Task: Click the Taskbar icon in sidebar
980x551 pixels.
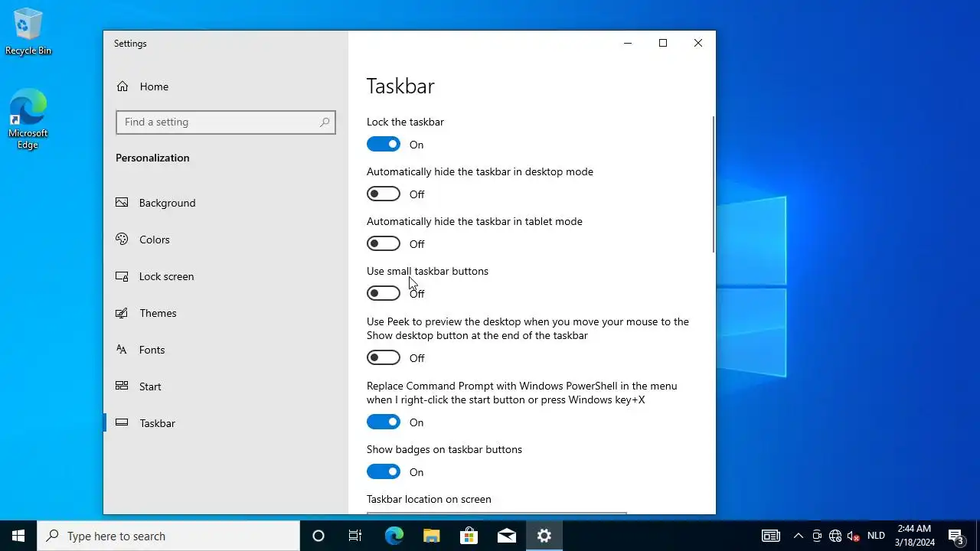Action: pyautogui.click(x=122, y=423)
